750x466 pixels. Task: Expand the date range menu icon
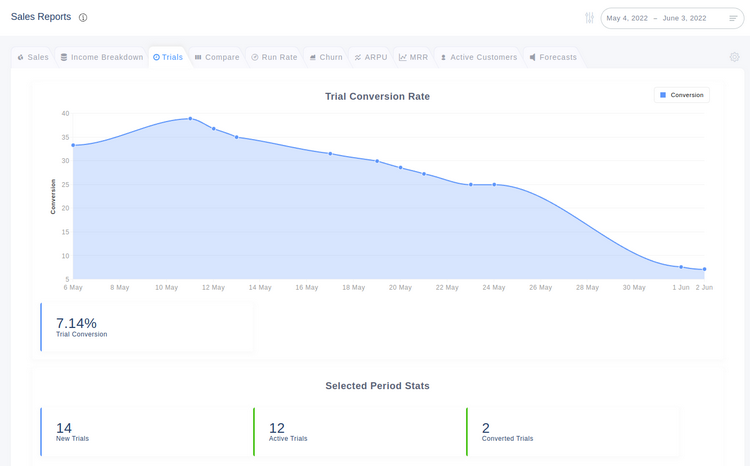point(733,18)
